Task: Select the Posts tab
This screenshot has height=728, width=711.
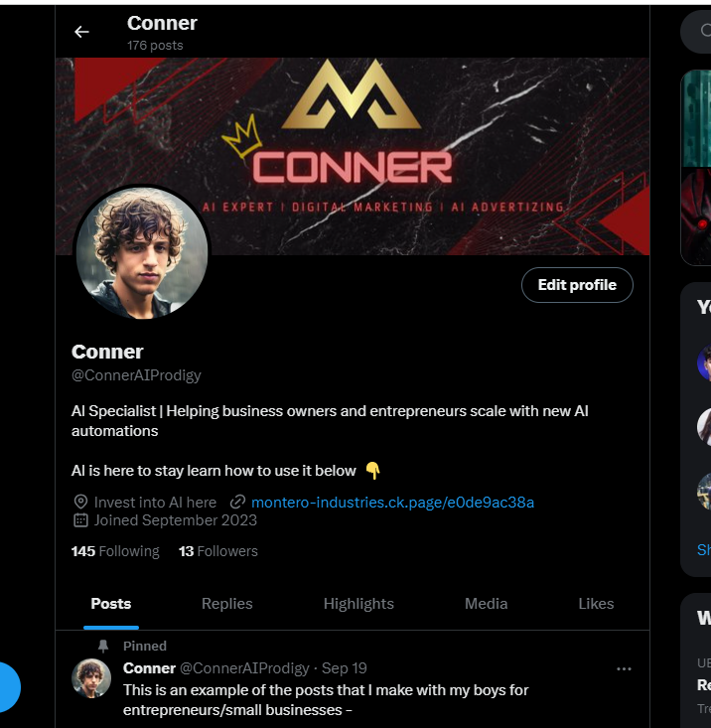Action: [111, 604]
